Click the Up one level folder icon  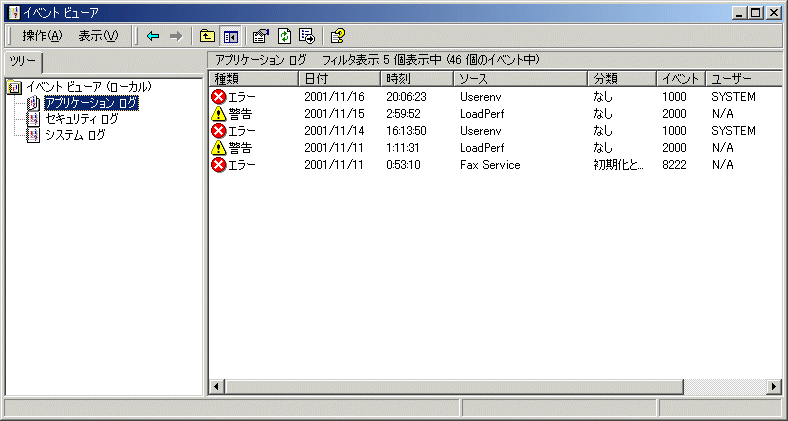(x=207, y=36)
